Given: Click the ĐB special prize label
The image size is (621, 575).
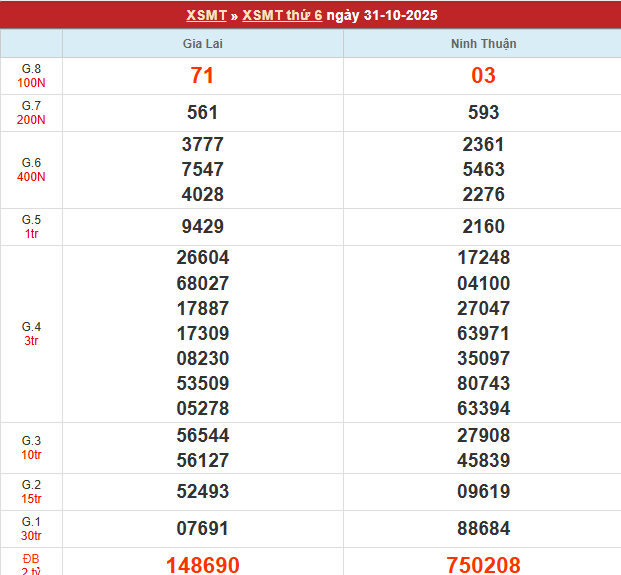Looking at the screenshot, I should pyautogui.click(x=31, y=564).
